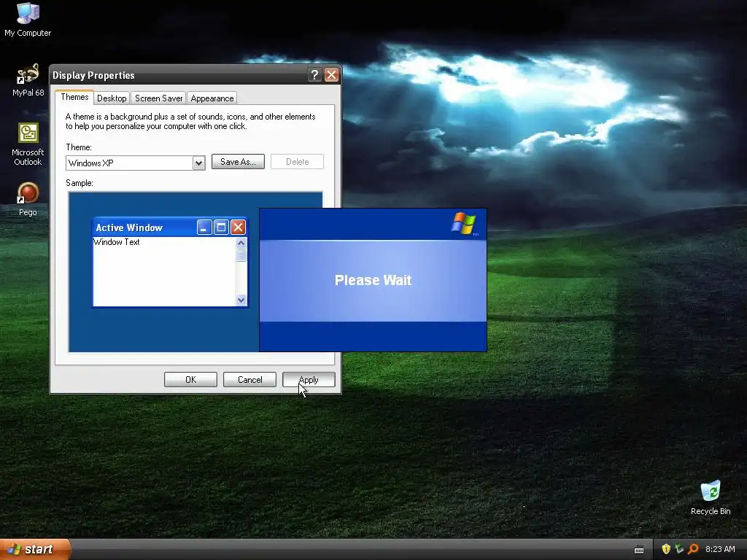Select the Recycle Bin icon
Screen dimensions: 747x560
pyautogui.click(x=711, y=497)
